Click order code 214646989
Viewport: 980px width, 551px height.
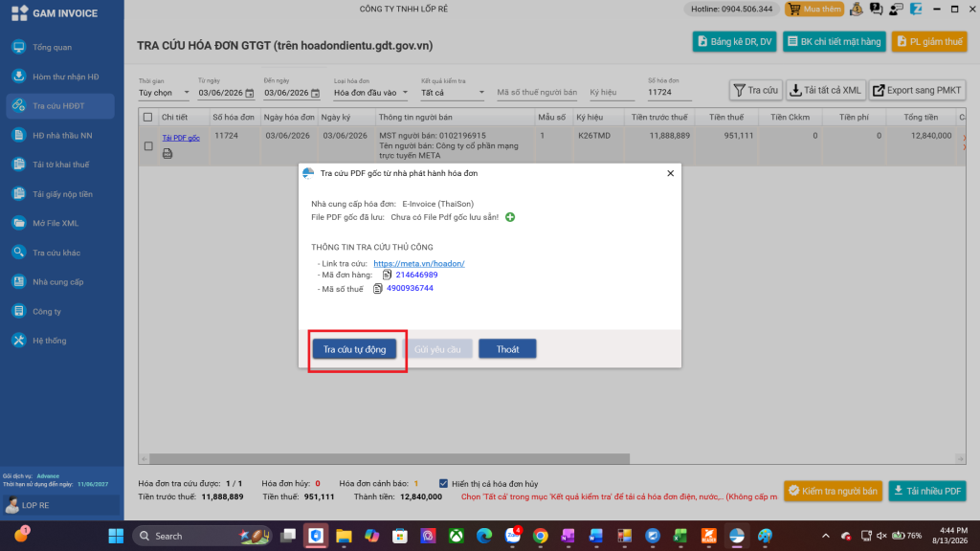point(416,275)
